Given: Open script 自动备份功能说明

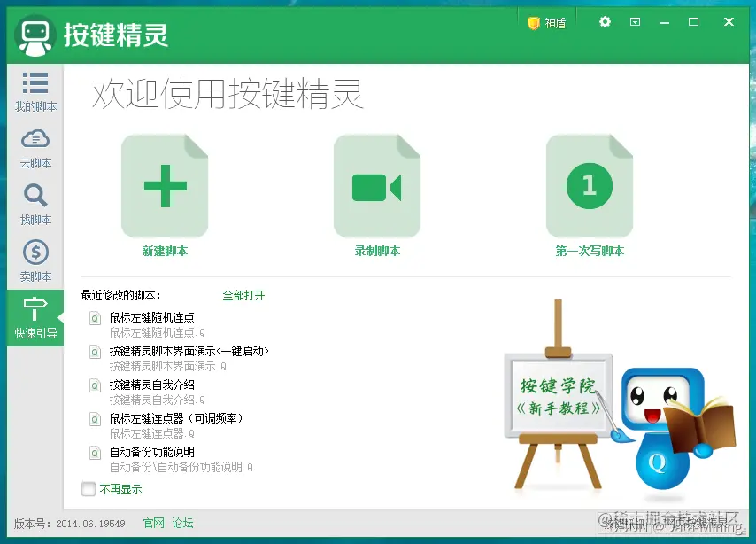Looking at the screenshot, I should pyautogui.click(x=152, y=452).
